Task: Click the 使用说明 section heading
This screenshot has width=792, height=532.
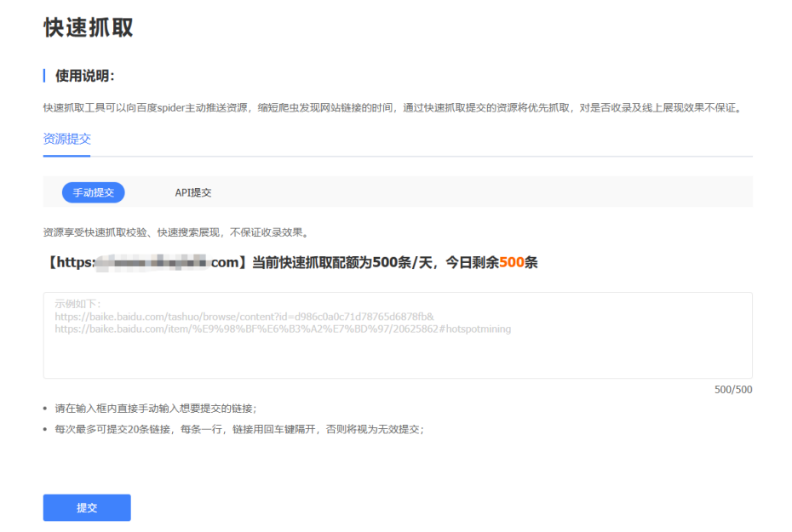Action: point(84,76)
